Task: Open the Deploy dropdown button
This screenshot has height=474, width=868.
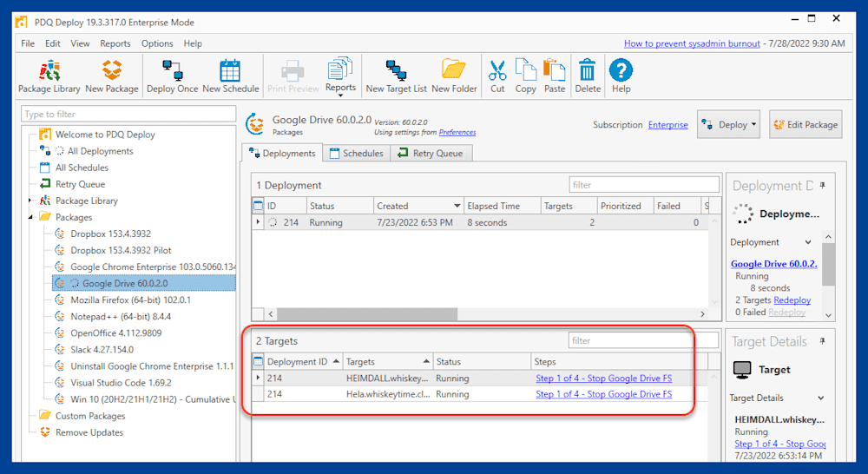Action: (728, 125)
